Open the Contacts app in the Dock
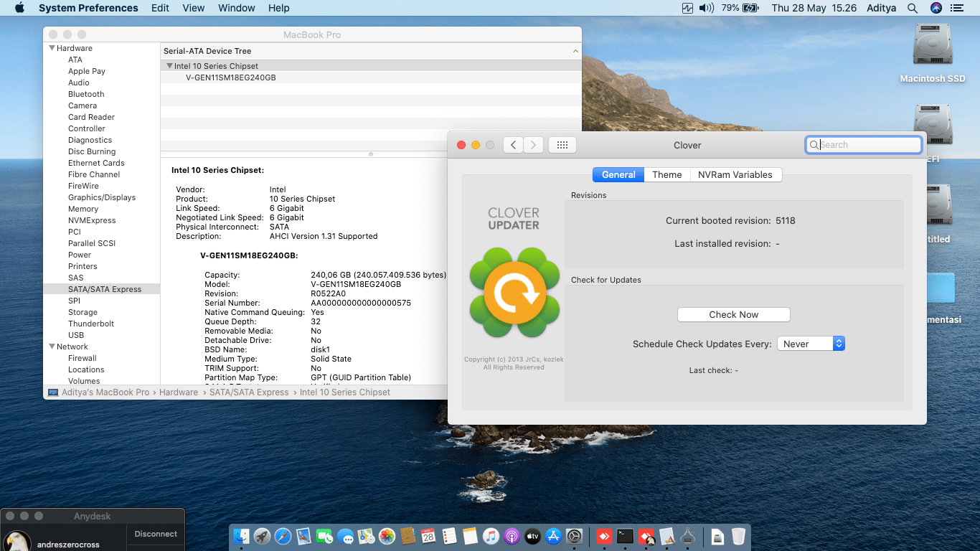The height and width of the screenshot is (551, 980). (408, 536)
